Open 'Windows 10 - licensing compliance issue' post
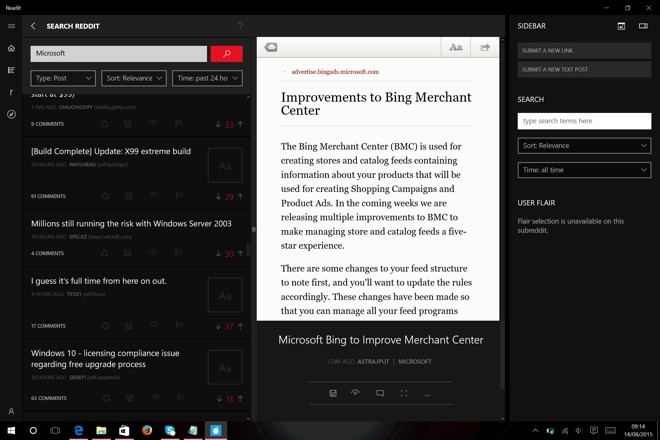Image resolution: width=660 pixels, height=440 pixels. pyautogui.click(x=105, y=359)
